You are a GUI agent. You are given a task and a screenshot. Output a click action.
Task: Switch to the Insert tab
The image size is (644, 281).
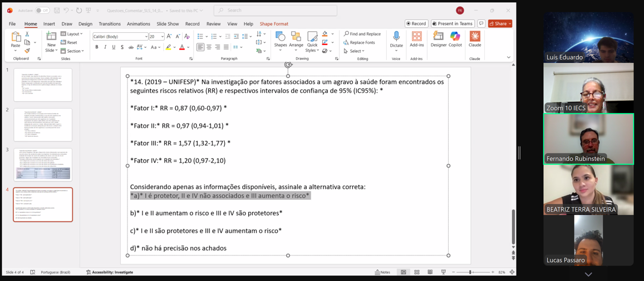pyautogui.click(x=50, y=24)
